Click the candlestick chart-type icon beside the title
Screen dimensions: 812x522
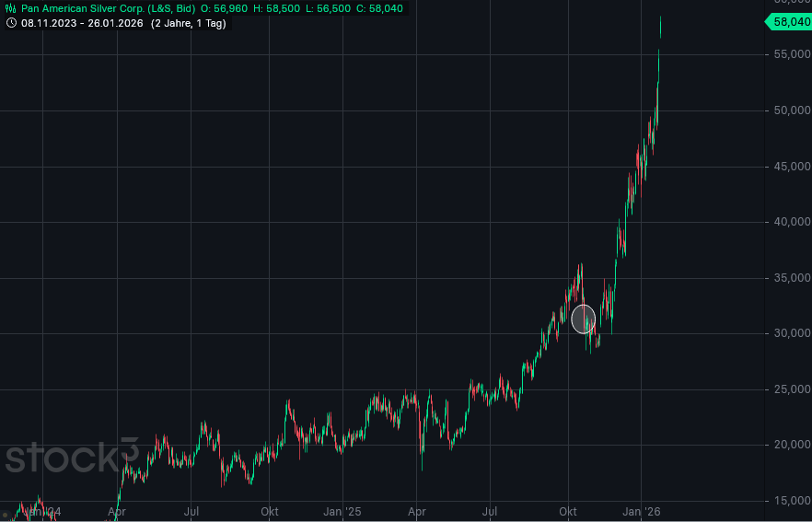tap(11, 8)
